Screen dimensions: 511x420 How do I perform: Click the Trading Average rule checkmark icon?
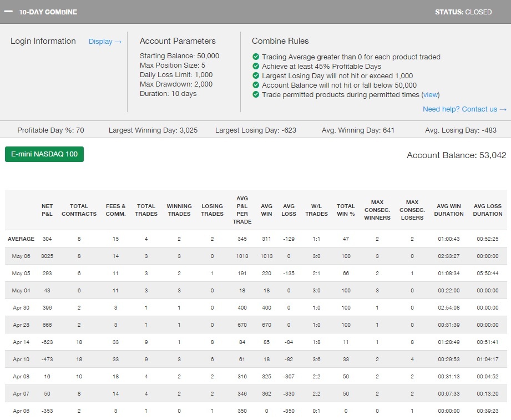pos(256,57)
